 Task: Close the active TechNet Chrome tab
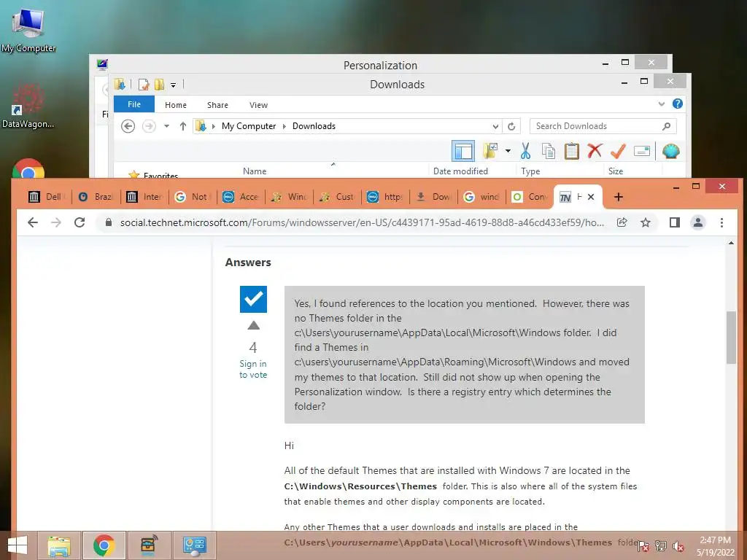pos(591,197)
